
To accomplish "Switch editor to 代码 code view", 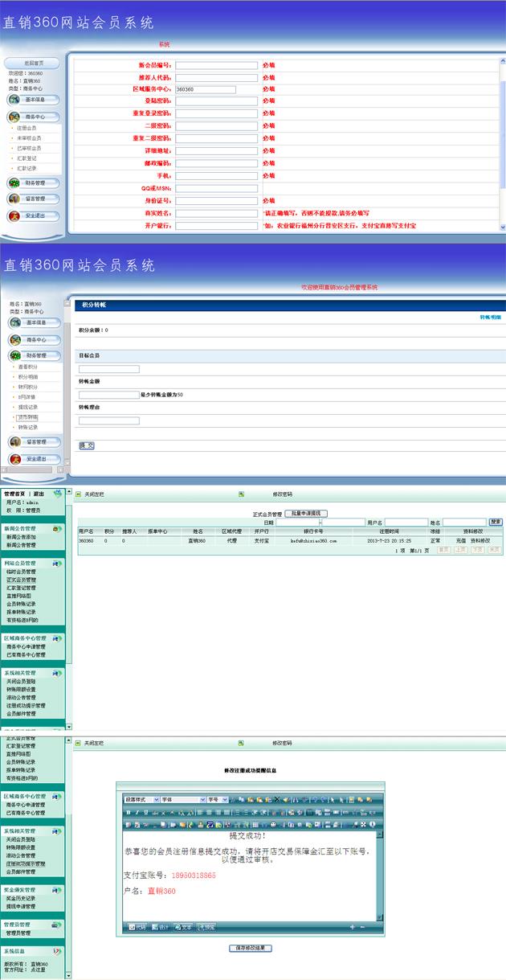I will 137,927.
